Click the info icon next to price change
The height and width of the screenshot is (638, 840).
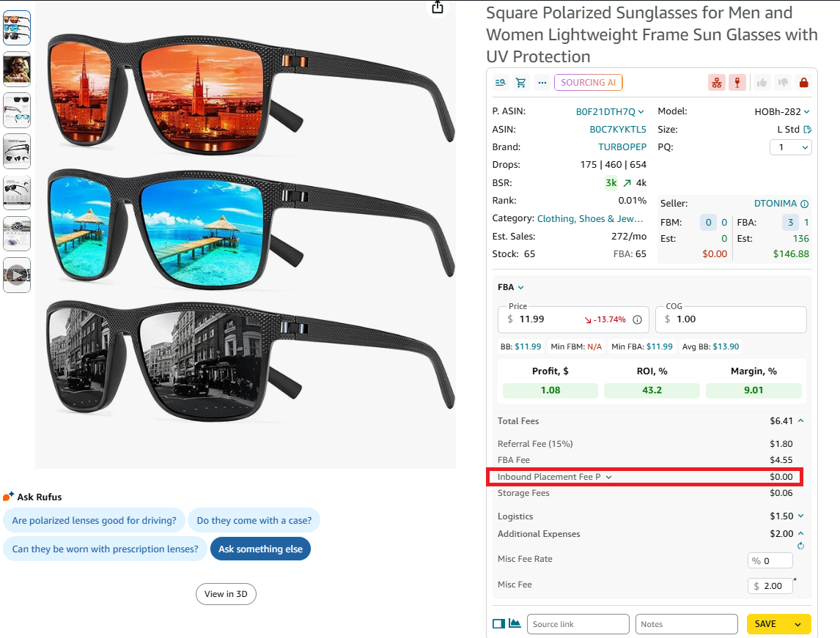click(x=637, y=319)
